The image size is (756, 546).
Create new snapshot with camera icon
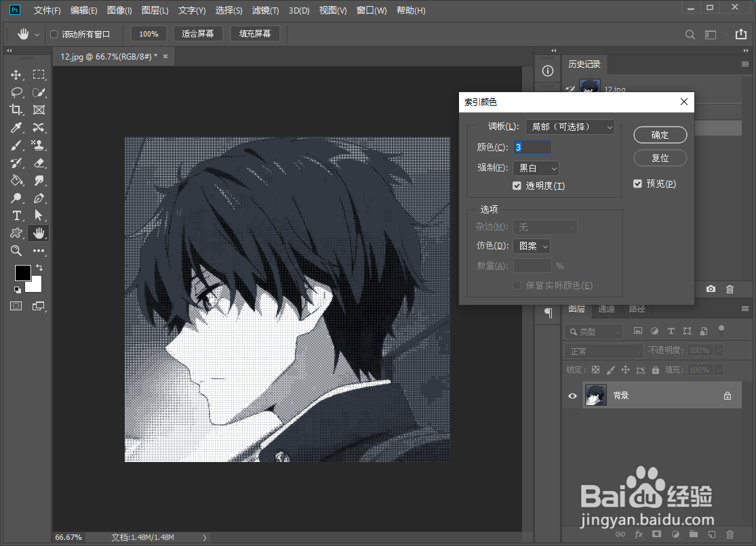[x=711, y=289]
